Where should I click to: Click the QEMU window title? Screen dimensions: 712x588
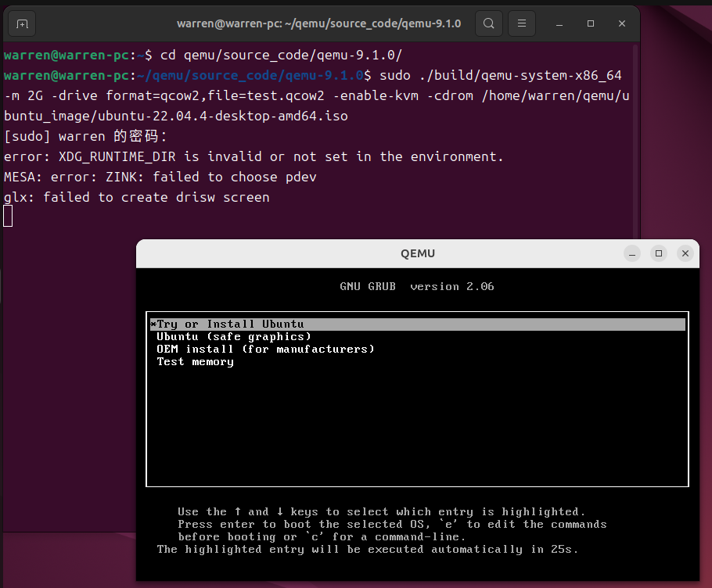[418, 253]
